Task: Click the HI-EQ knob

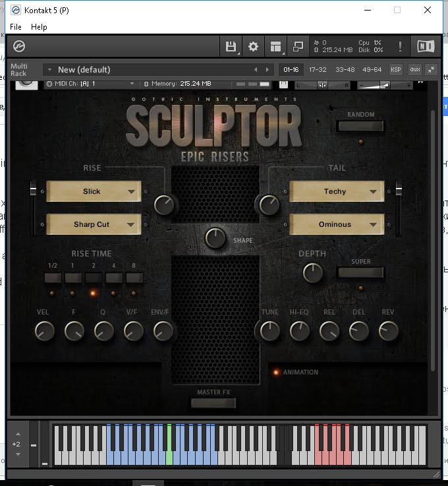Action: (299, 331)
